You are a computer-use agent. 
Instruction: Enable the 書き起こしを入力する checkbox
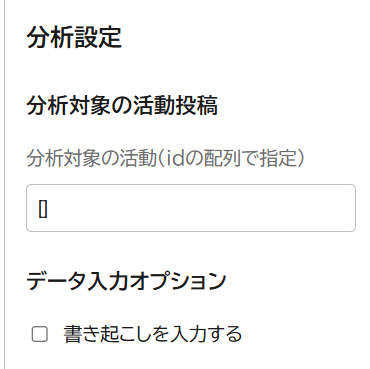pos(40,334)
